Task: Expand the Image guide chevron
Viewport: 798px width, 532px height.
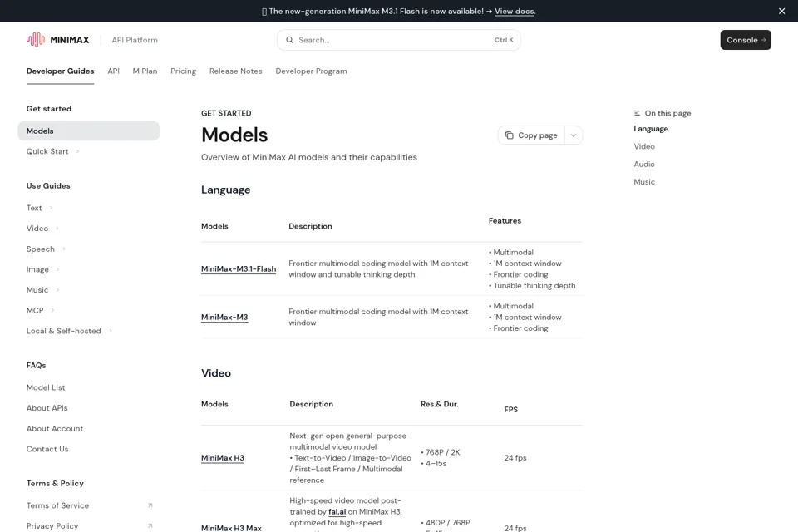Action: pos(57,269)
